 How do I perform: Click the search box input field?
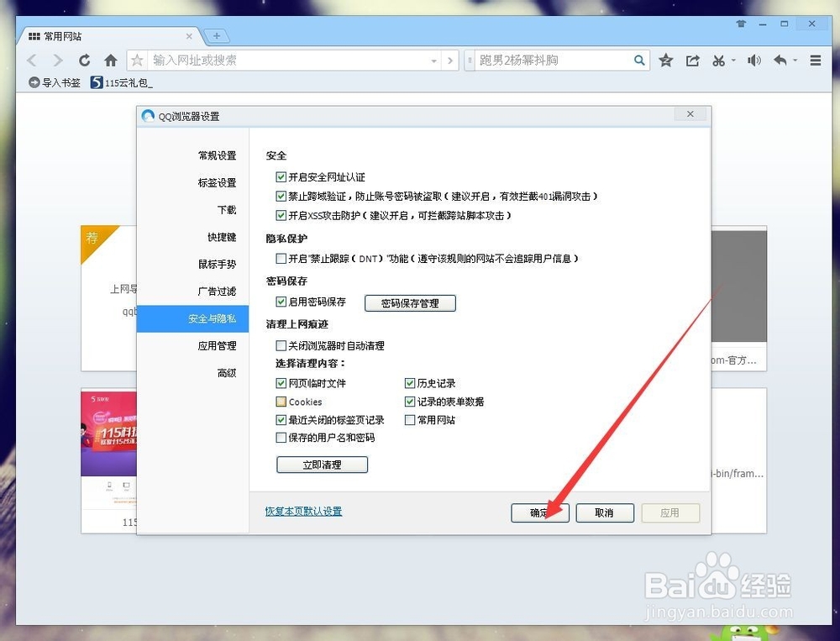(x=554, y=60)
